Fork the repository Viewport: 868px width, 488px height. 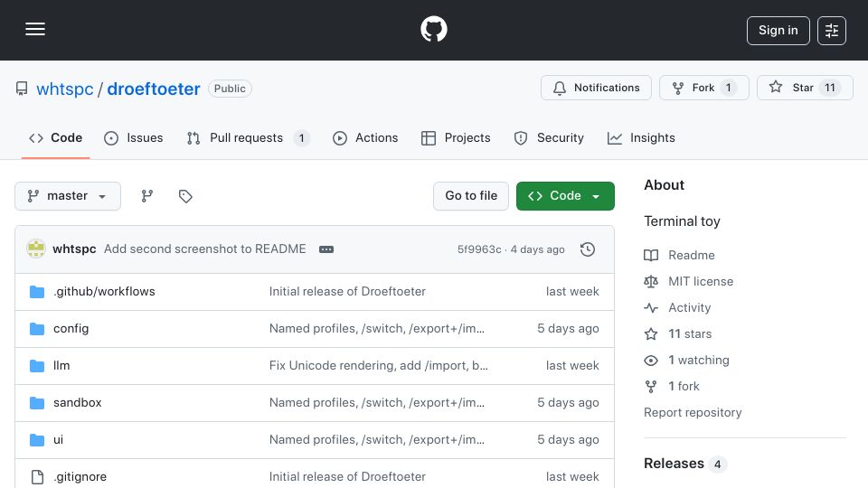click(x=703, y=88)
